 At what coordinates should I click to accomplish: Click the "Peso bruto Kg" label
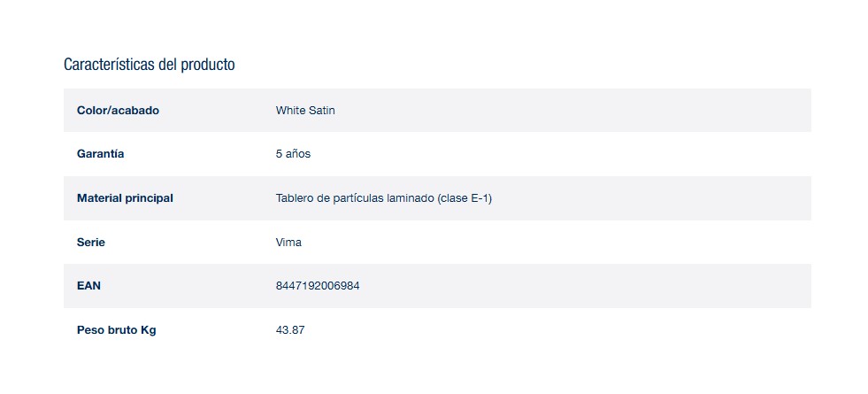pos(116,330)
